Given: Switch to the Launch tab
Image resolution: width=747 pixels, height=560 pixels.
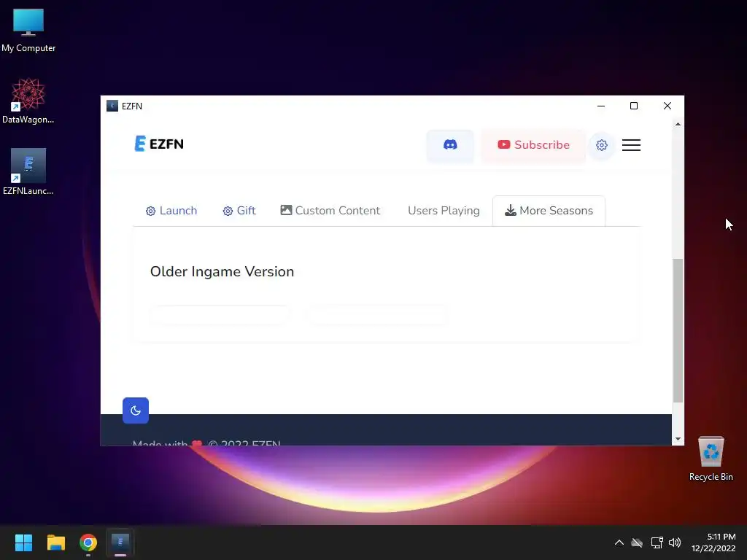Looking at the screenshot, I should click(x=171, y=211).
